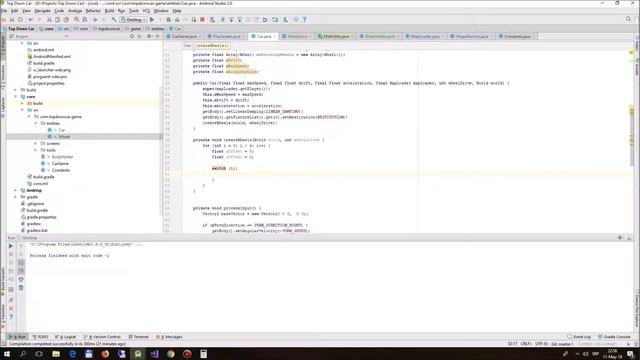Open the Terminal tool window tab
The height and width of the screenshot is (360, 640).
pyautogui.click(x=138, y=337)
